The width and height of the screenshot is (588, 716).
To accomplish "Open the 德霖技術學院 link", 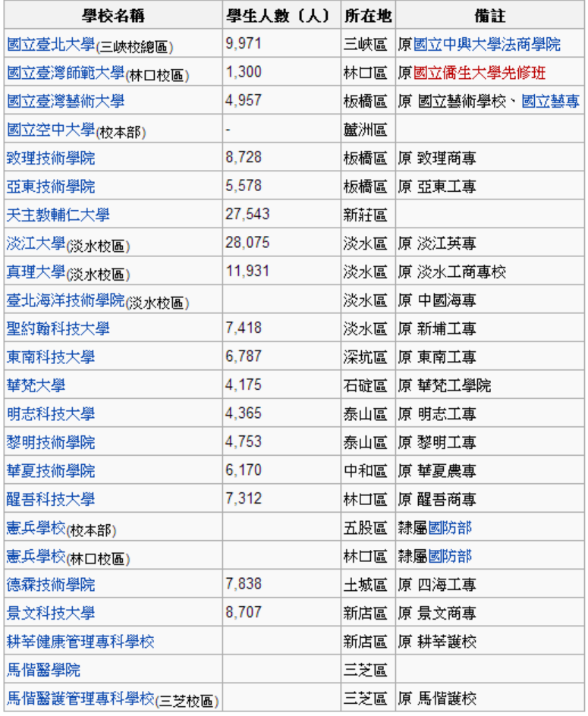I will click(51, 585).
